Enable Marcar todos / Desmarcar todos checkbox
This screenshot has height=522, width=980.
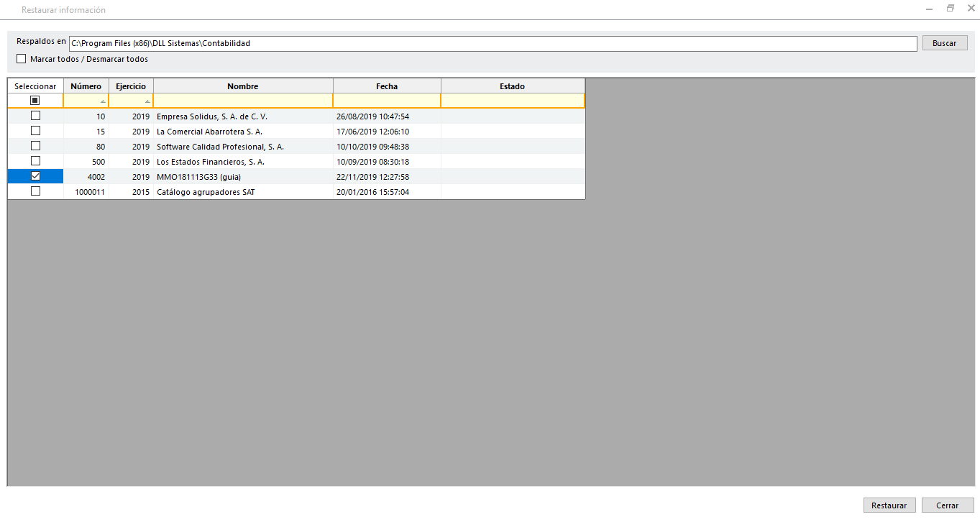coord(21,59)
